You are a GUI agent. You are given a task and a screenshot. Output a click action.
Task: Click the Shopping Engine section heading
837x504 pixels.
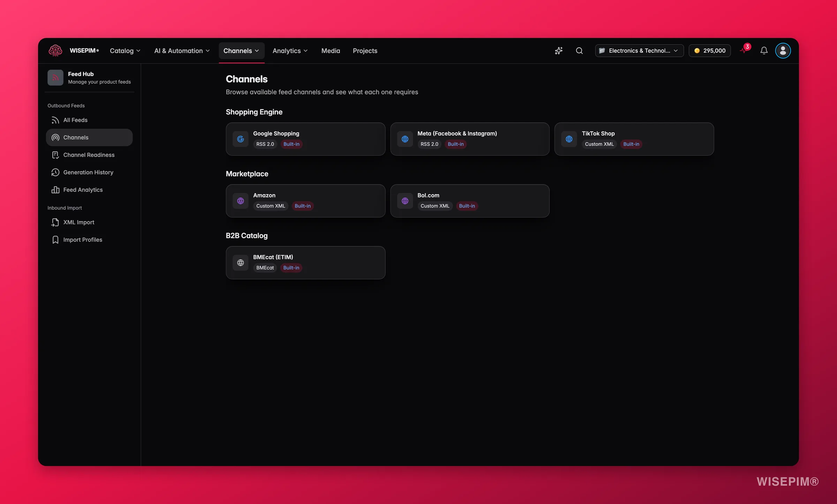click(254, 112)
